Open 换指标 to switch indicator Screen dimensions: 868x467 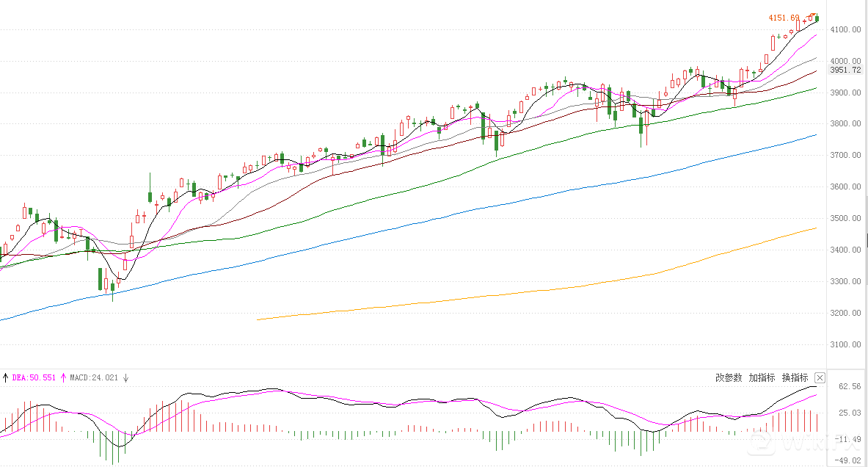(795, 377)
